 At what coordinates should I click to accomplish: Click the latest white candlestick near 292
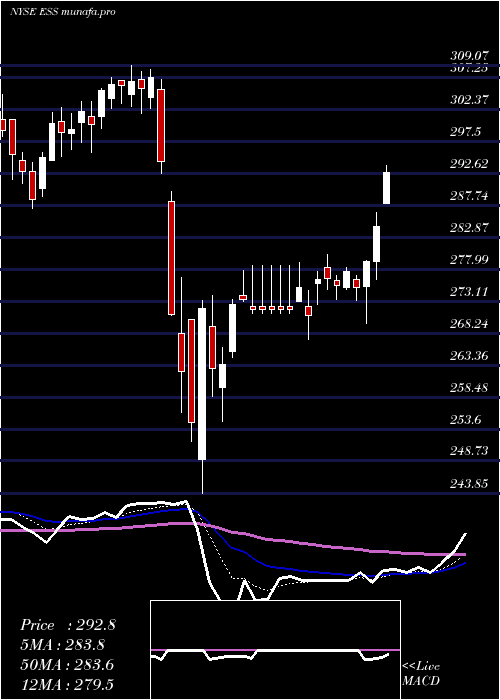(387, 188)
